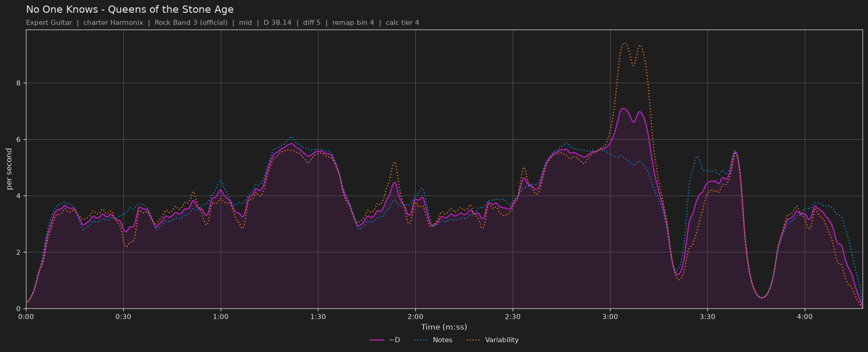This screenshot has width=868, height=352.
Task: Click the 'Time (m:ss)' x-axis label
Action: [x=444, y=327]
